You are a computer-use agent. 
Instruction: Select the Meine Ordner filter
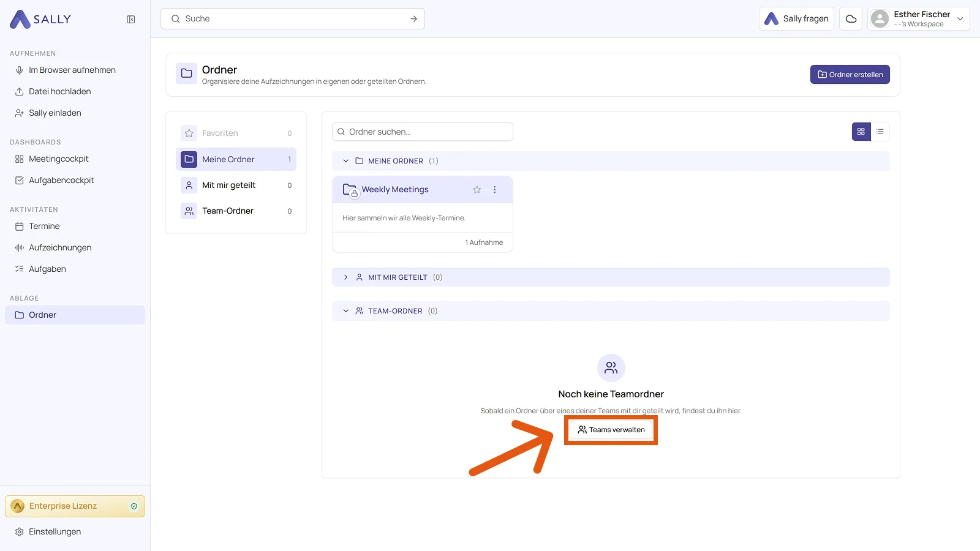[x=236, y=159]
